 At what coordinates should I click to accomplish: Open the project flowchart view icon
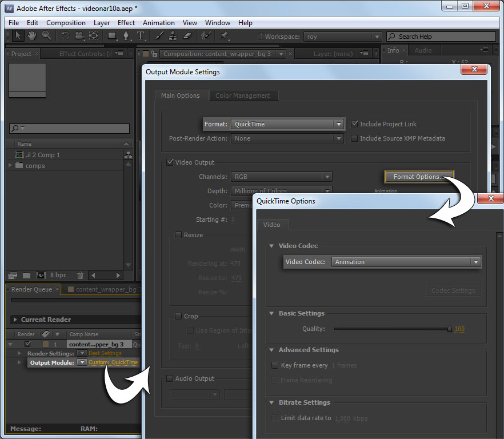128,155
